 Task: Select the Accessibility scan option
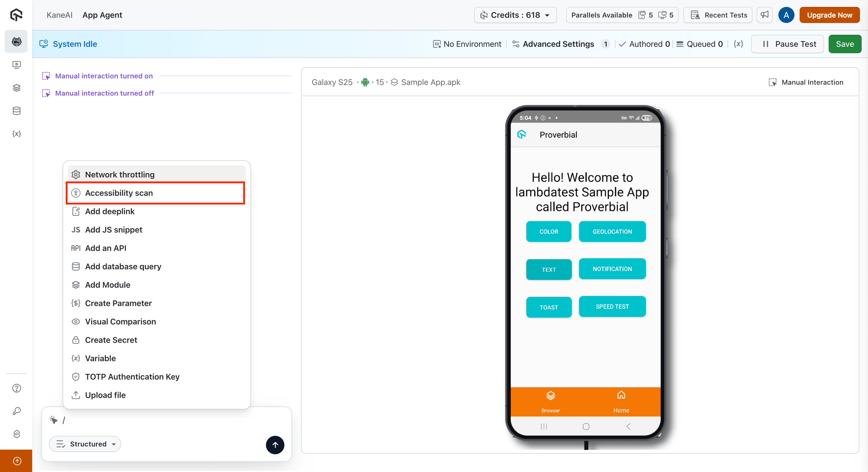pyautogui.click(x=119, y=193)
